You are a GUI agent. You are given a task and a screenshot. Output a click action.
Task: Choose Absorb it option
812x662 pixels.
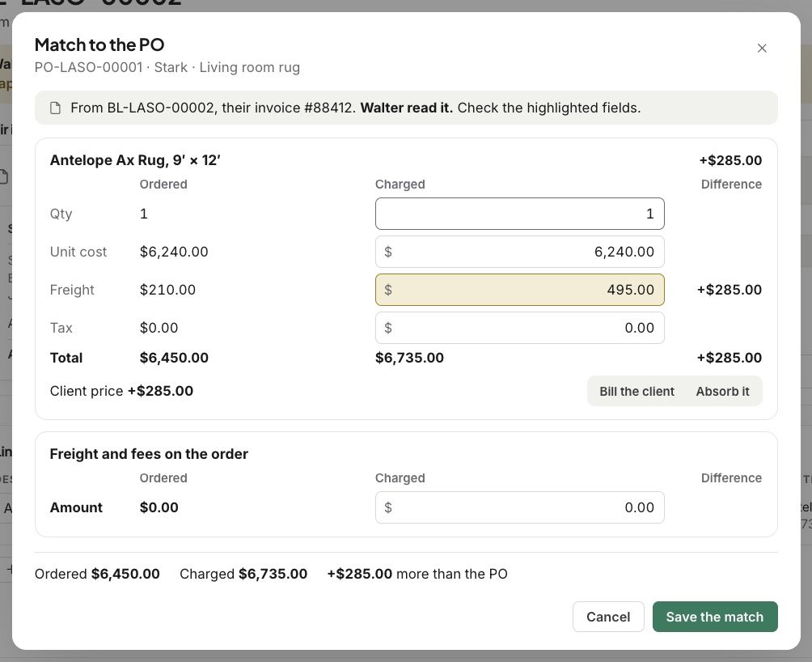722,391
